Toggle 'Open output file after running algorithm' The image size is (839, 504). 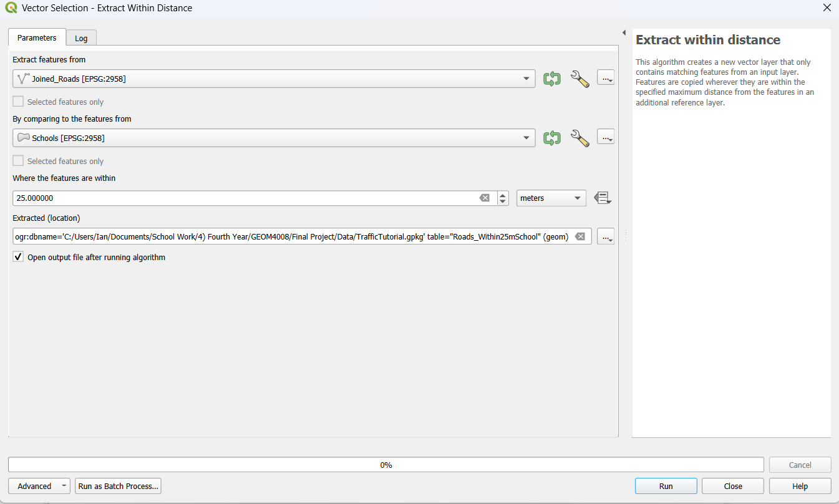tap(18, 257)
